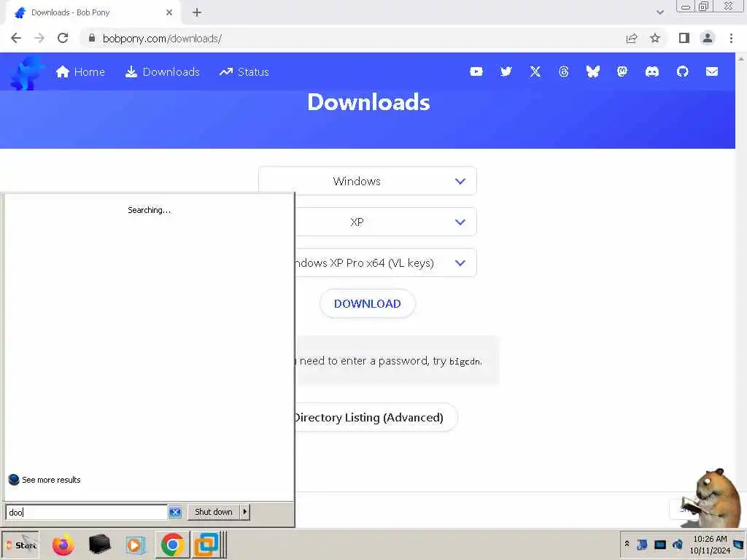747x560 pixels.
Task: Open the X social icon
Action: (535, 71)
